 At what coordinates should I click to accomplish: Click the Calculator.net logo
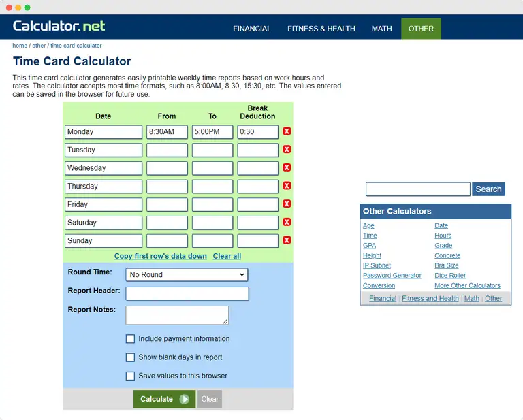(x=59, y=27)
